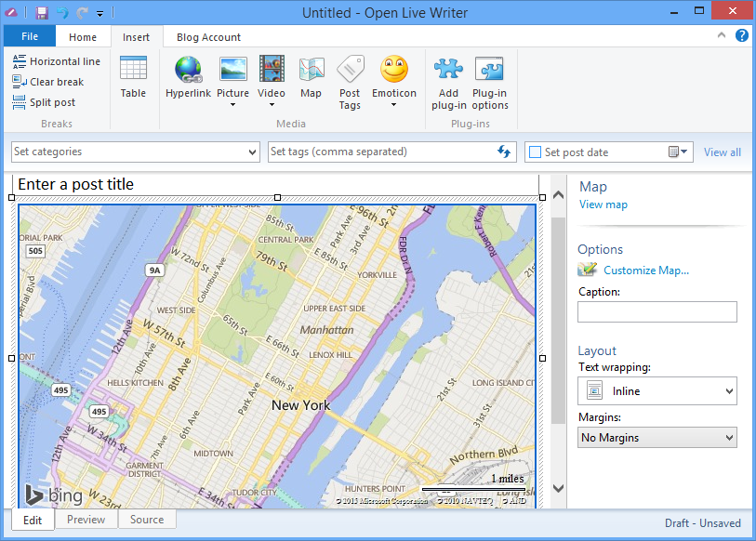Click the View all link
Screen dimensions: 756x541
(x=722, y=152)
